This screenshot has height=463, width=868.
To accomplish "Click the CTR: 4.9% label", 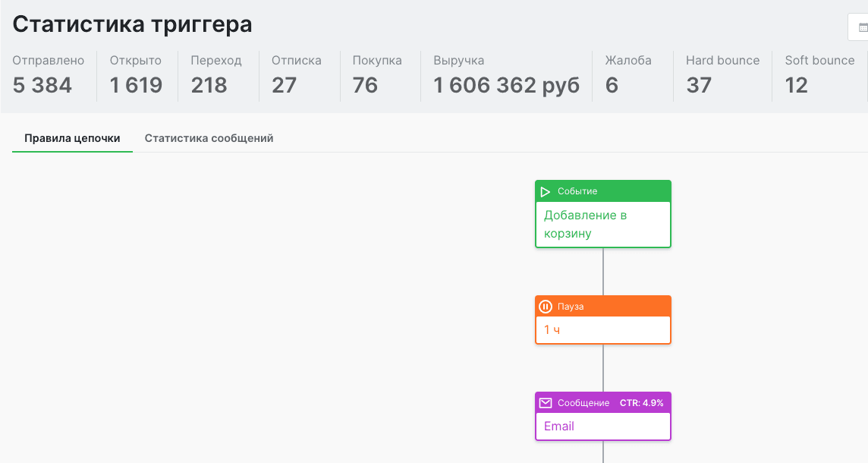I will pos(642,403).
